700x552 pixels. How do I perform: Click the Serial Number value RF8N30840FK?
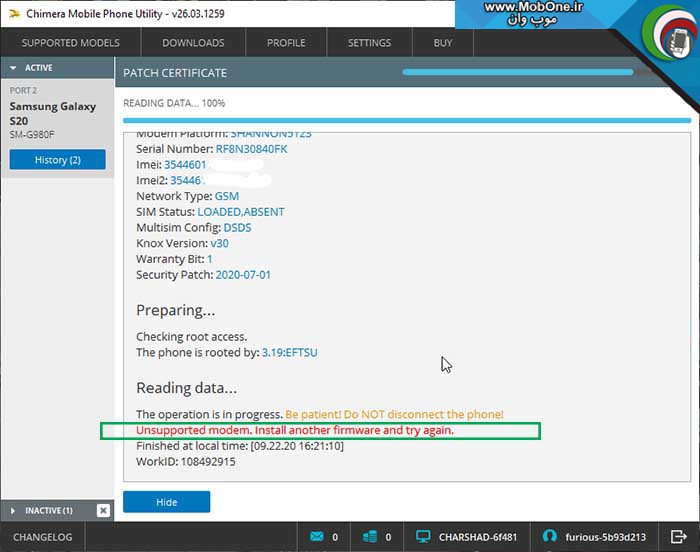click(x=252, y=149)
